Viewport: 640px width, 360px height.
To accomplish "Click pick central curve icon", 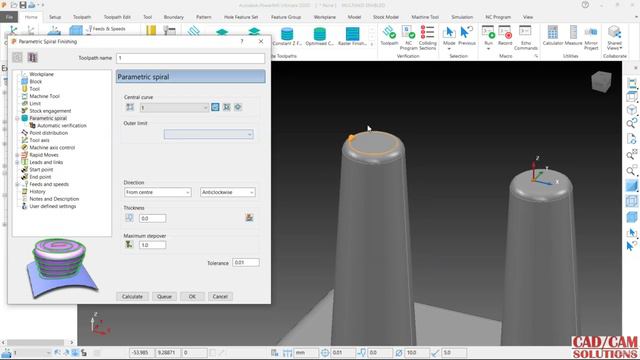I will coord(215,107).
